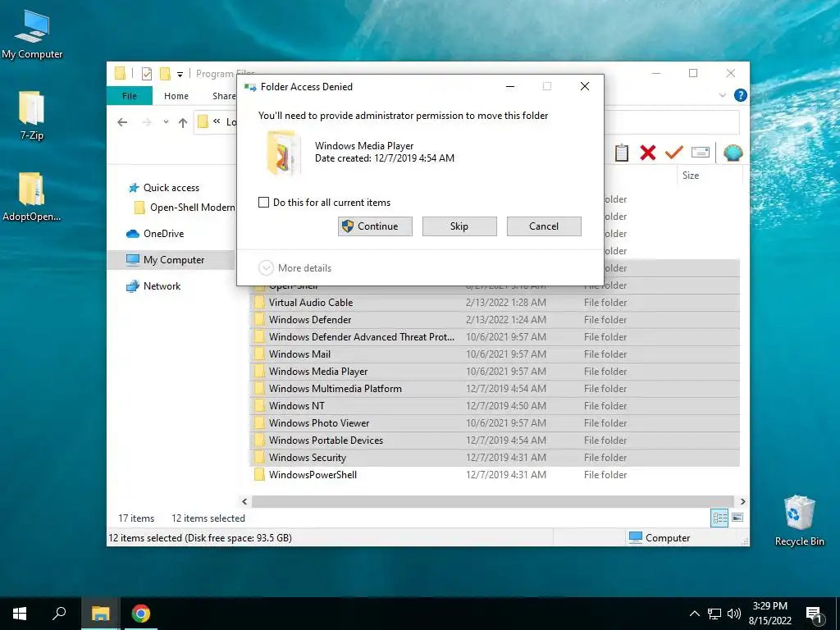Expand the ribbon with chevron arrow
Viewport: 840px width, 630px height.
[x=722, y=95]
